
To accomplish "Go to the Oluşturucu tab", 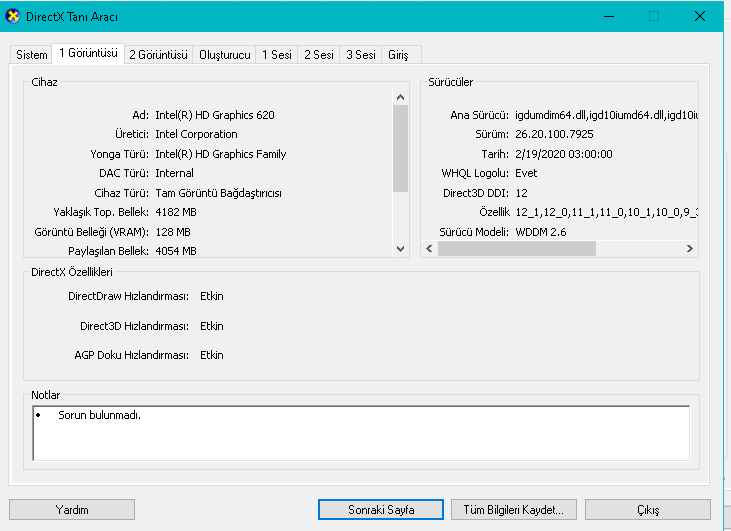I will point(225,55).
